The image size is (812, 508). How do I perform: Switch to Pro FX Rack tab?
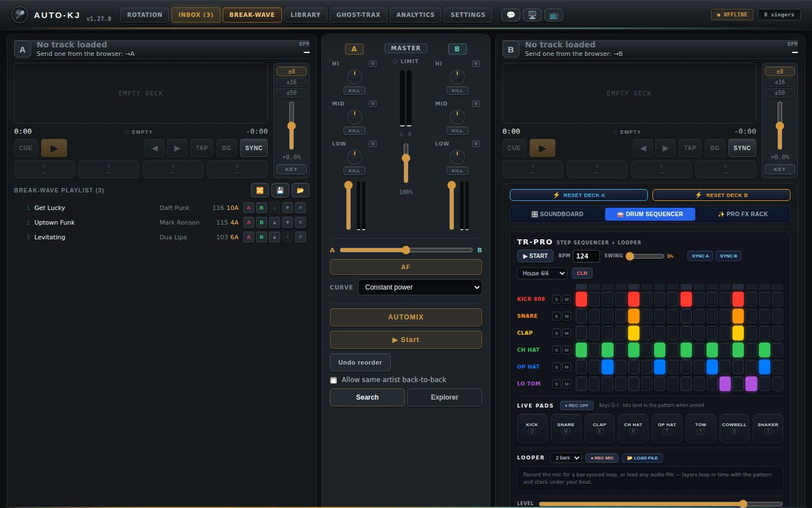743,214
